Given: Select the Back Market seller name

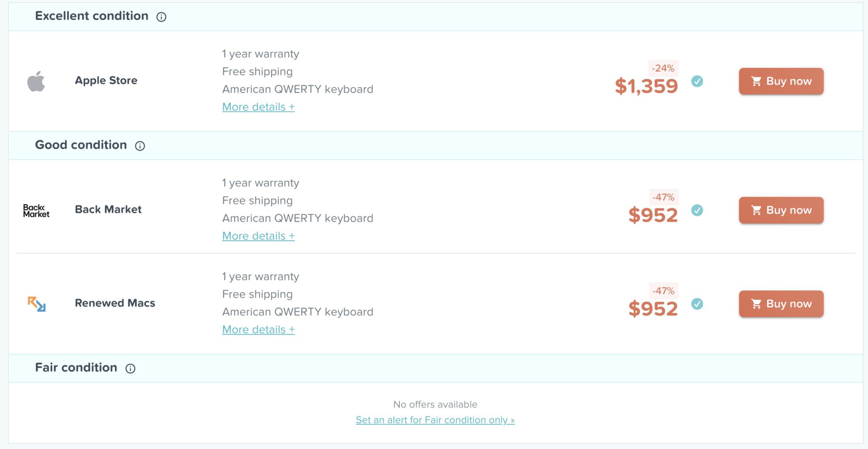Looking at the screenshot, I should coord(108,209).
